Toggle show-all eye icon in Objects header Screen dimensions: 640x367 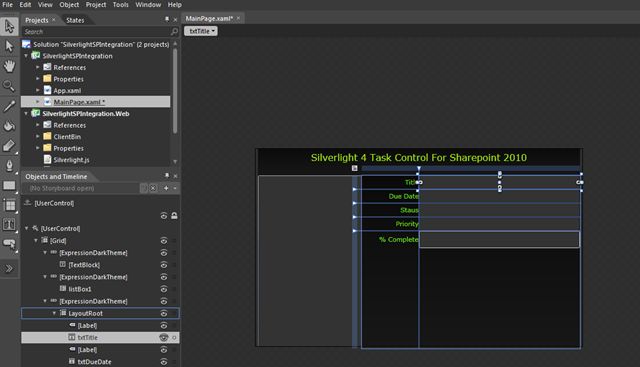(164, 216)
